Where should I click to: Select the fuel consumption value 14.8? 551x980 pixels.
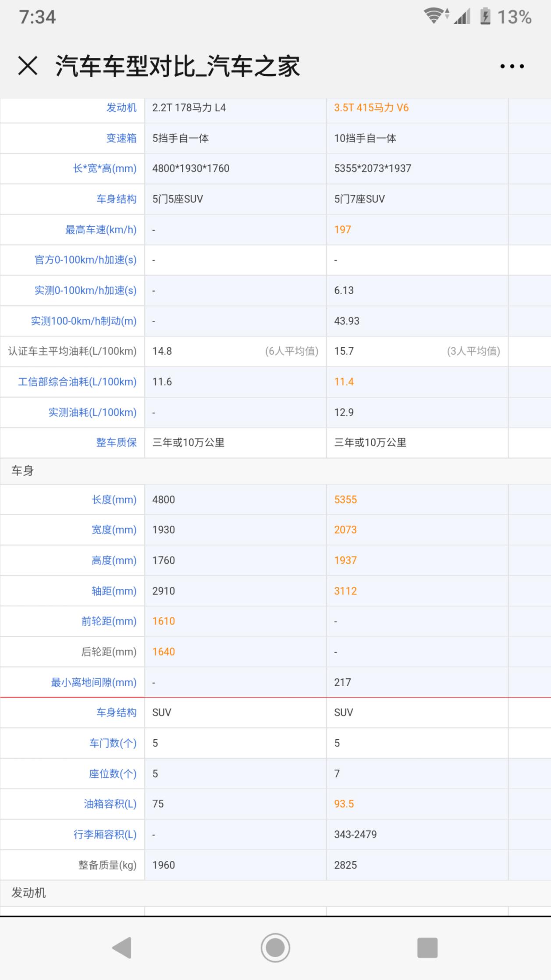click(162, 351)
